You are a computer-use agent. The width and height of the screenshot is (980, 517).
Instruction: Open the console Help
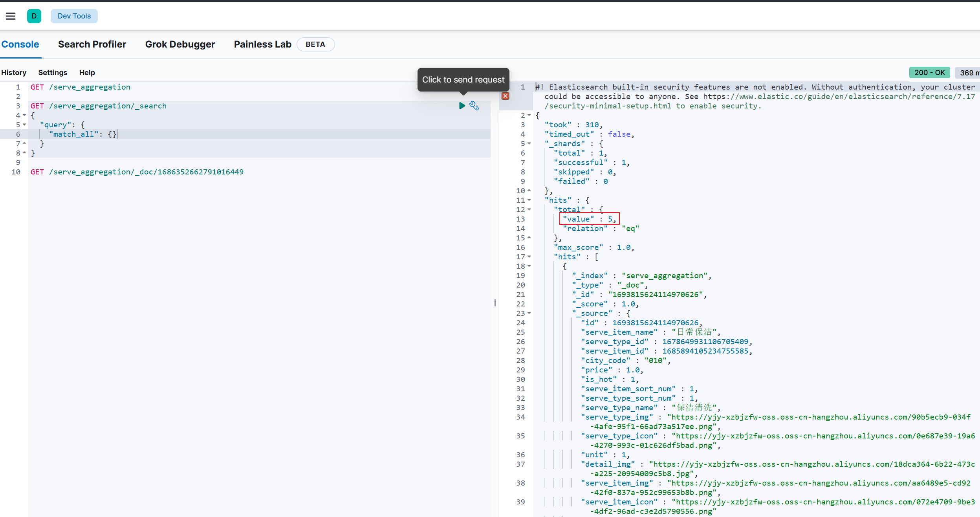(87, 73)
